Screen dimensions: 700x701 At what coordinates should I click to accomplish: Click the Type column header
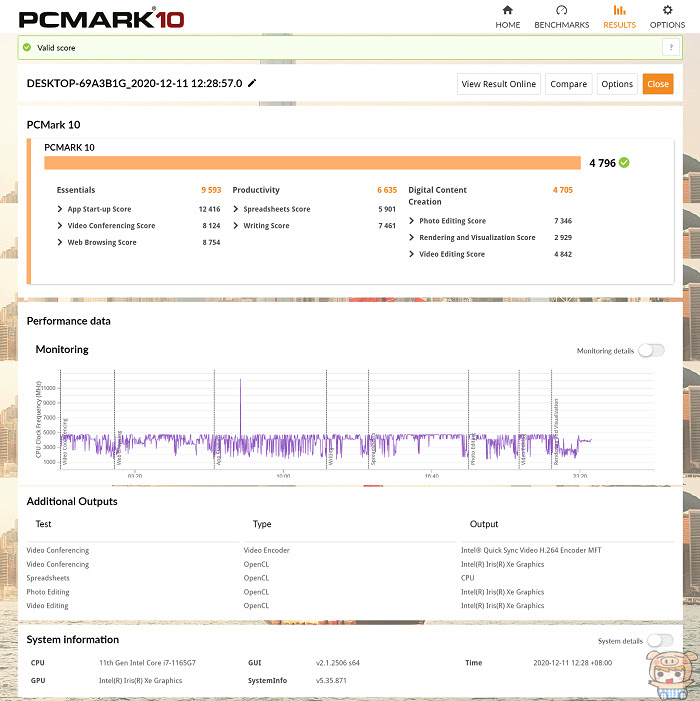[262, 524]
